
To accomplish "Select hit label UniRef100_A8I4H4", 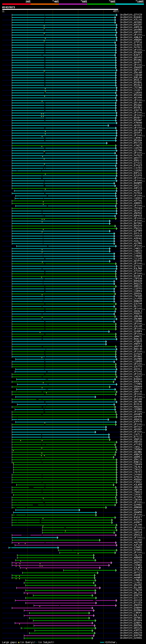I will tap(131, 98).
